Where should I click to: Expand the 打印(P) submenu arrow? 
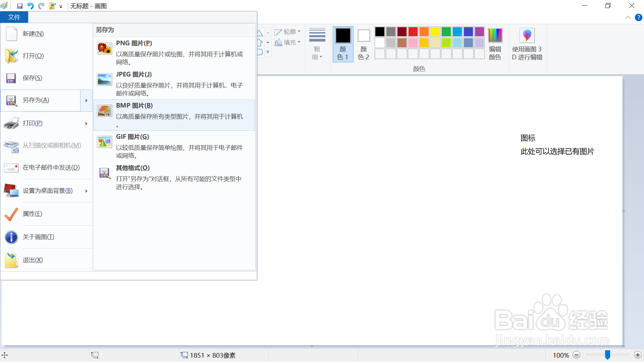(86, 123)
